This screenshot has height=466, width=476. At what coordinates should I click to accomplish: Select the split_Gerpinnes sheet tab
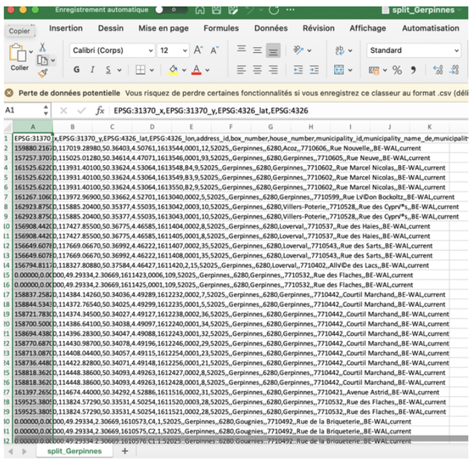tap(74, 451)
